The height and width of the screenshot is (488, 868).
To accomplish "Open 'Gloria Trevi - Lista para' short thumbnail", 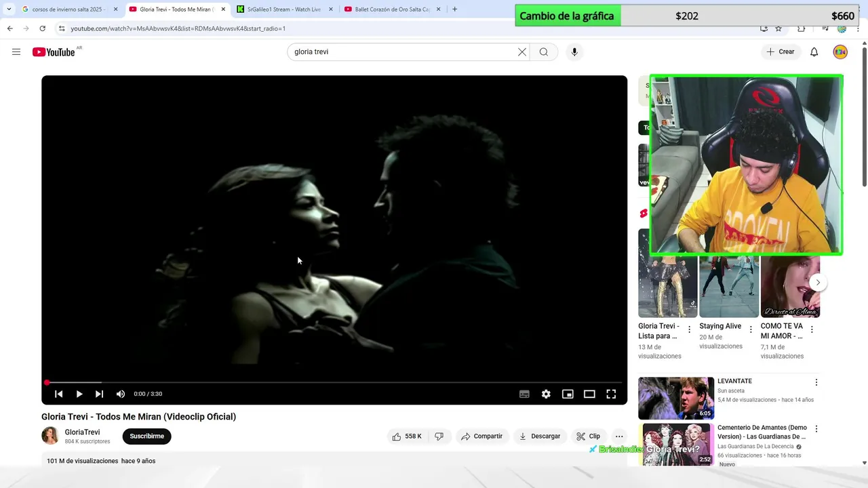I will [x=667, y=286].
